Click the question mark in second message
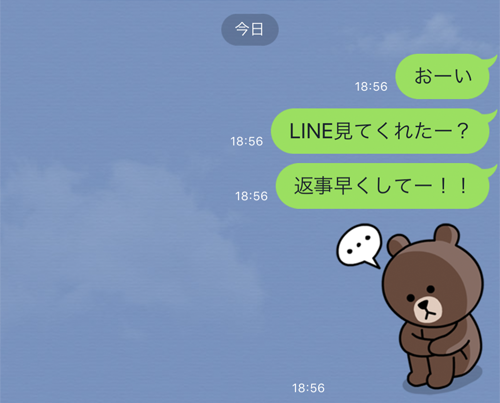The width and height of the screenshot is (500, 403). (462, 131)
